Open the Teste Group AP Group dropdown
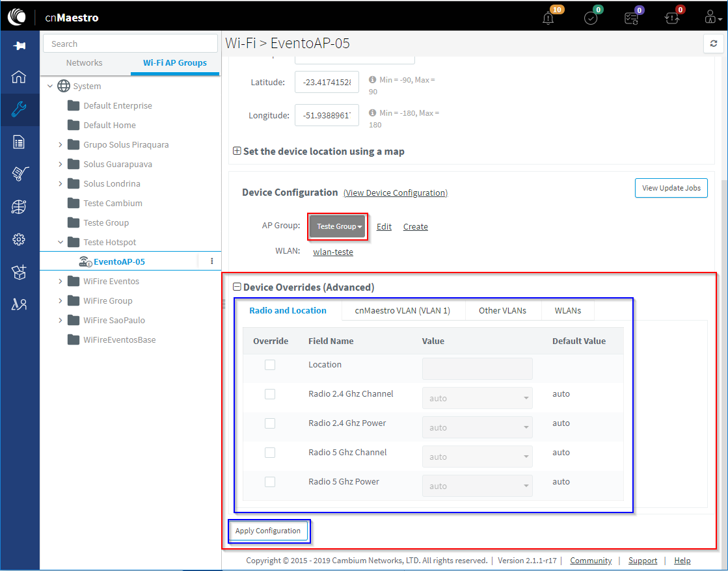This screenshot has width=728, height=571. tap(338, 226)
